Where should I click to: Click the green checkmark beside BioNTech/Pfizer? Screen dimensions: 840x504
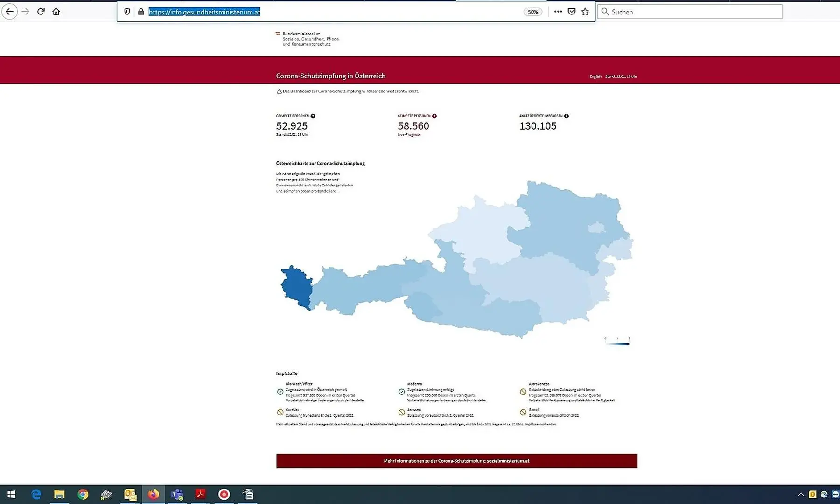(x=280, y=391)
